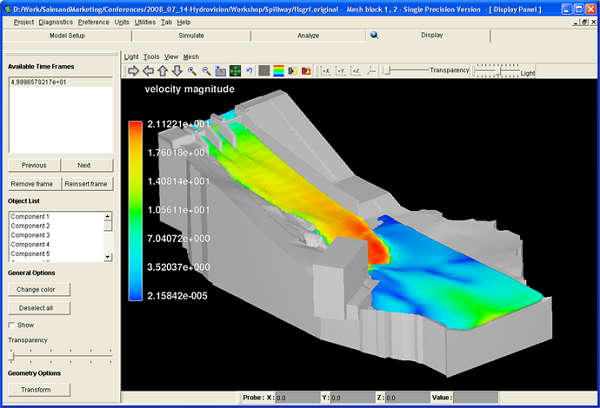Viewport: 600px width, 408px height.
Task: Switch to the Display tab
Action: pyautogui.click(x=432, y=35)
